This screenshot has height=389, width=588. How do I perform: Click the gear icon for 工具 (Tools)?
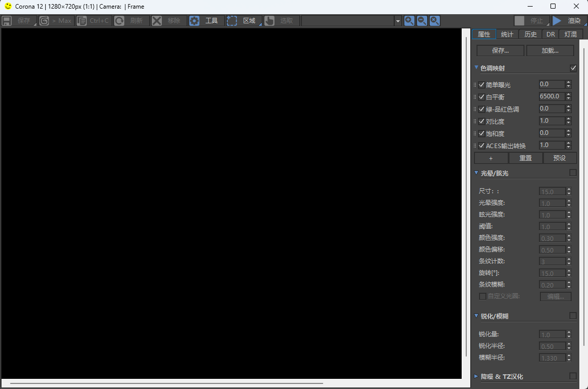[x=194, y=21]
